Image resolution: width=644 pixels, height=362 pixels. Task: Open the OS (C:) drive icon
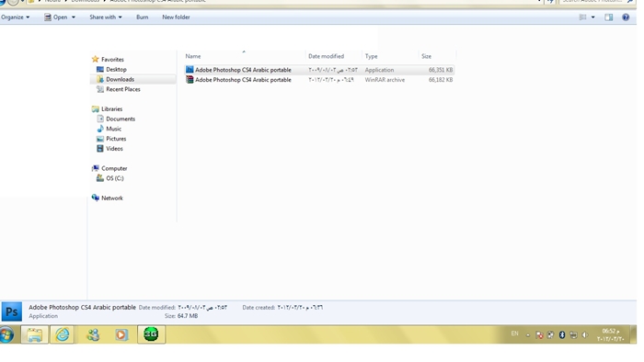click(99, 178)
